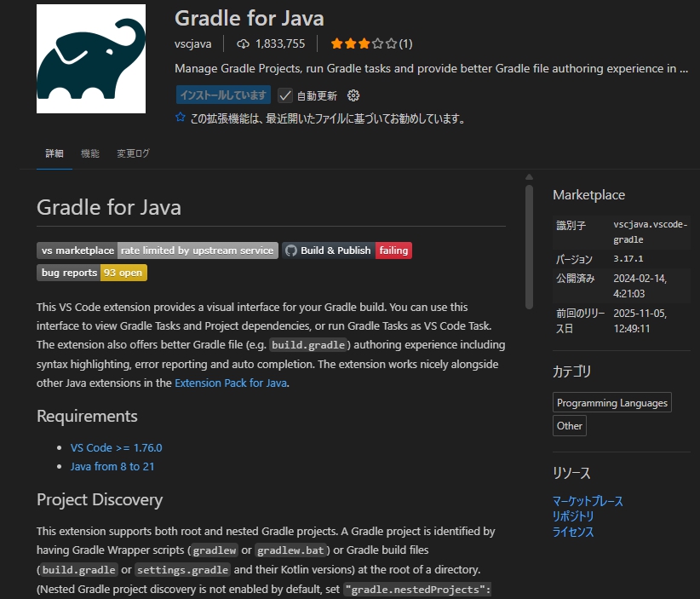This screenshot has height=599, width=700.
Task: Click the gradlew.bat inline code
Action: 290,550
